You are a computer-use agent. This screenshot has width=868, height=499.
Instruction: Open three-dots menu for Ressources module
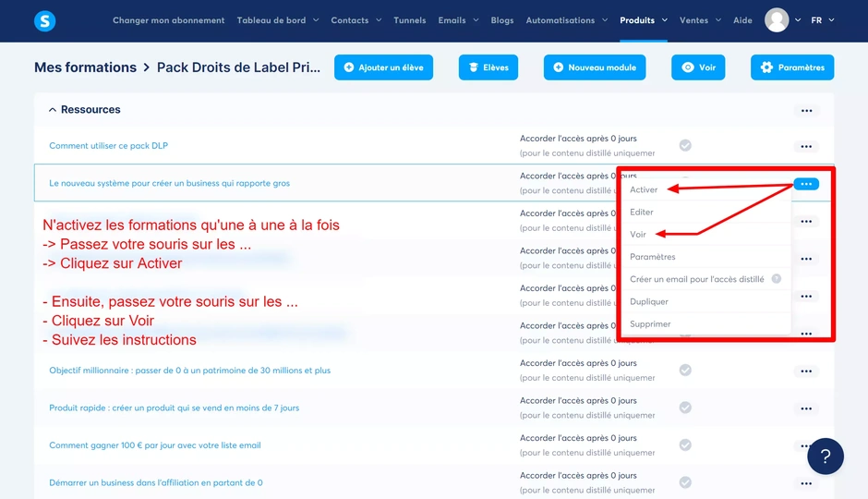[x=806, y=111]
